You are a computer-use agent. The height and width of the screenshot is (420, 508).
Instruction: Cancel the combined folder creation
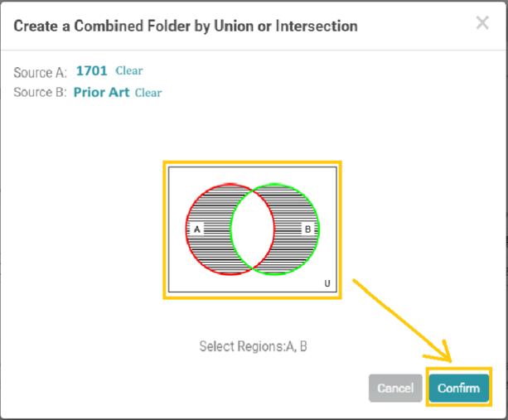pos(395,388)
